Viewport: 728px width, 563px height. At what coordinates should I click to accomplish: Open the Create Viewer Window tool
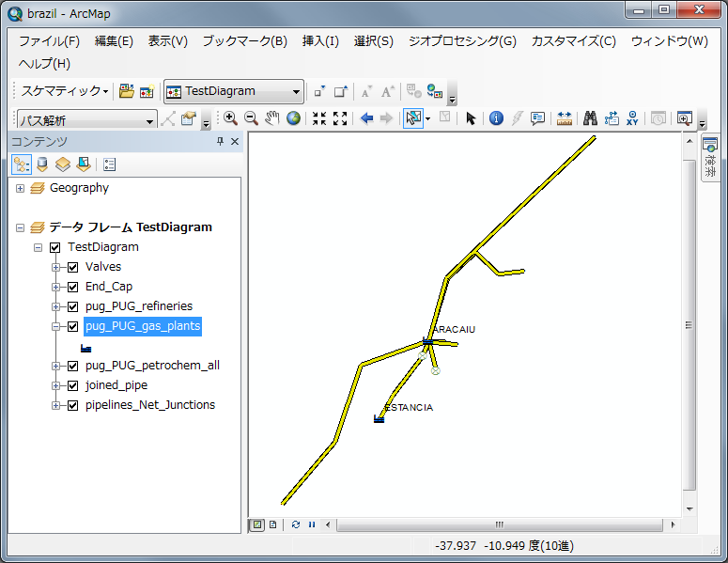click(685, 118)
